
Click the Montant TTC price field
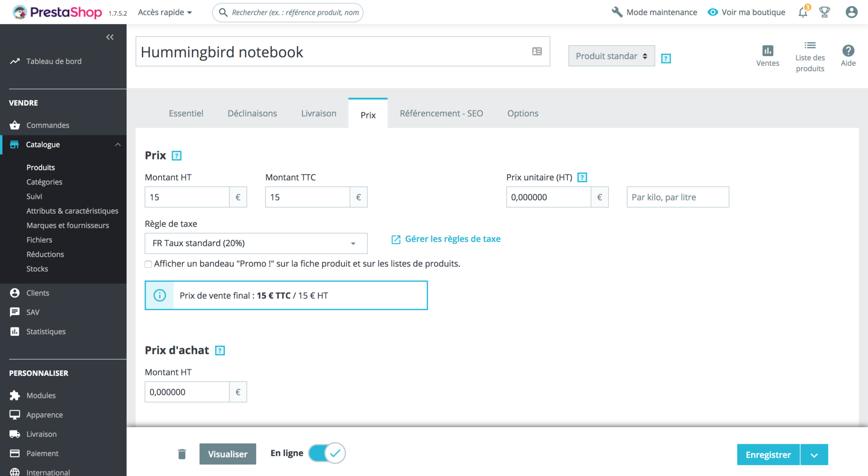coord(307,197)
